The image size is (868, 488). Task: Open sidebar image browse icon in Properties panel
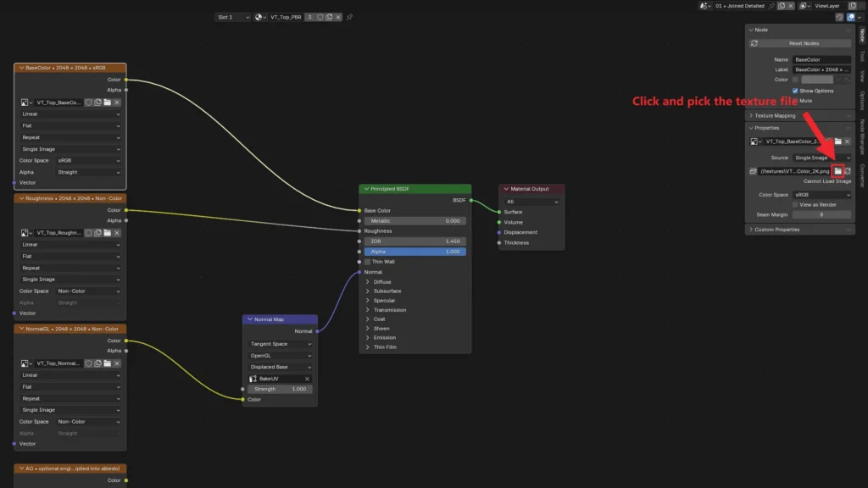(x=756, y=141)
